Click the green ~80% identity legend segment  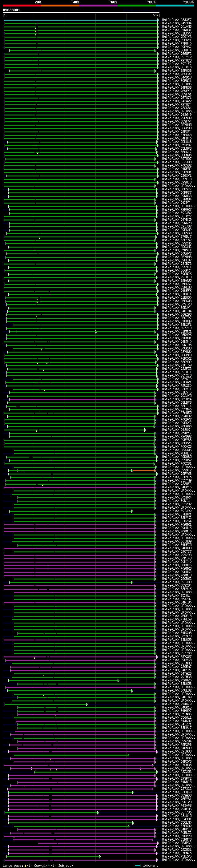click(137, 6)
